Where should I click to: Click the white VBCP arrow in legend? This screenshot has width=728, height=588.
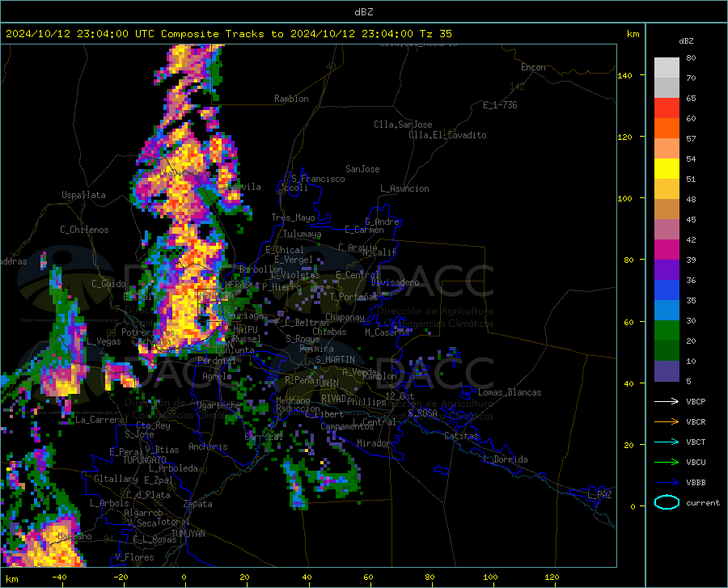coord(667,401)
